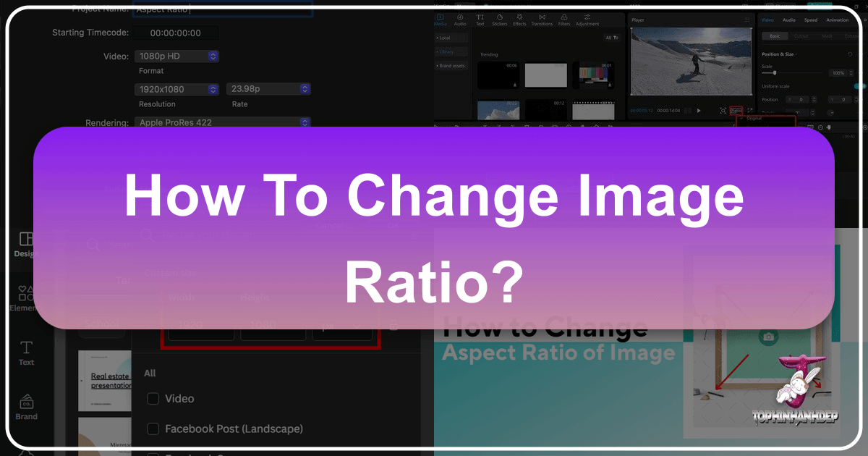Screen dimensions: 868x456
Task: Check the Video checkbox in the size list
Action: pyautogui.click(x=153, y=399)
